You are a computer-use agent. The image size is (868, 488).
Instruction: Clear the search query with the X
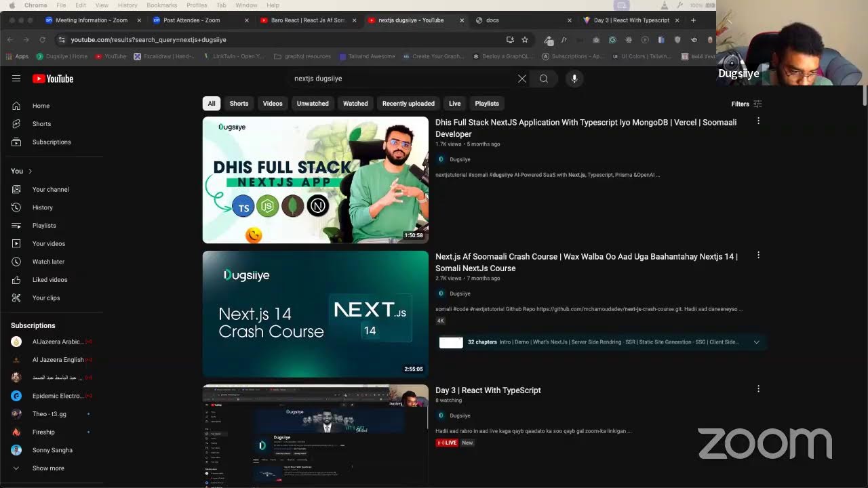pyautogui.click(x=522, y=79)
